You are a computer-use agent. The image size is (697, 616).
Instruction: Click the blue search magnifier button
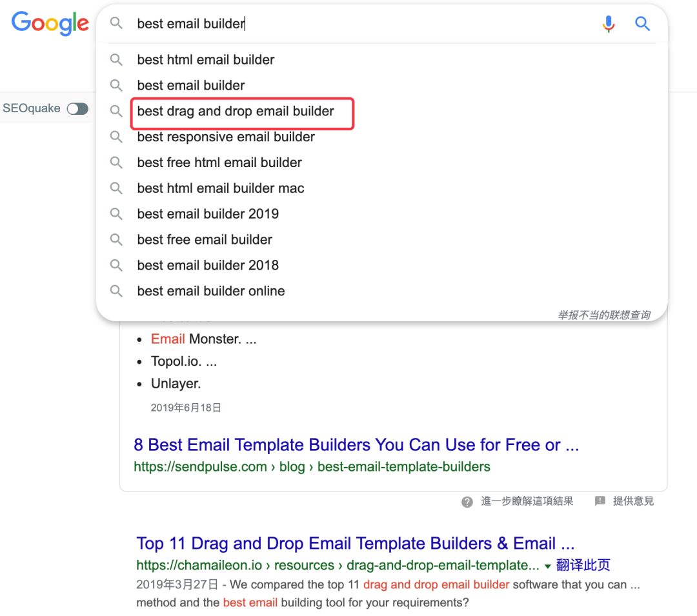pos(642,23)
